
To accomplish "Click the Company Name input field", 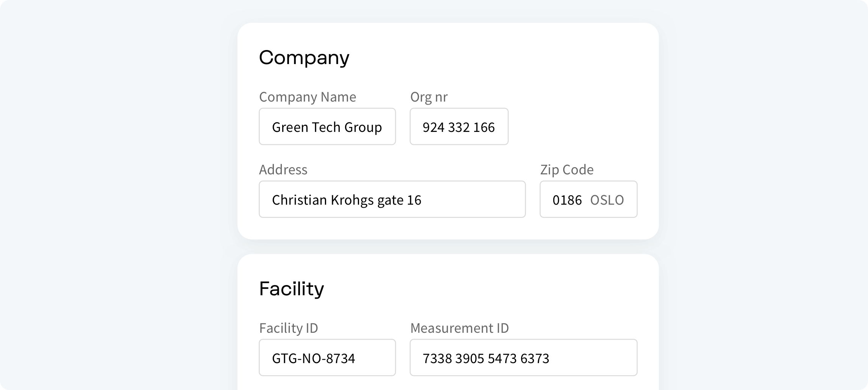I will pos(327,127).
